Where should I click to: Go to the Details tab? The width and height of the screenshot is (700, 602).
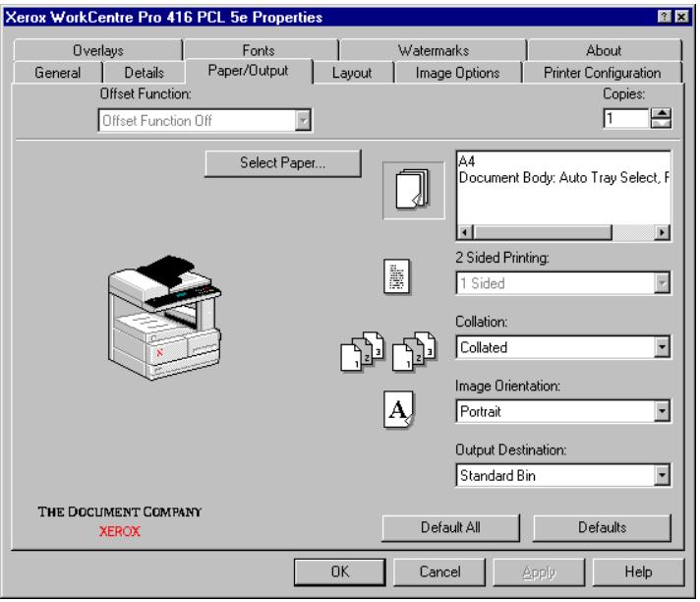click(x=144, y=73)
